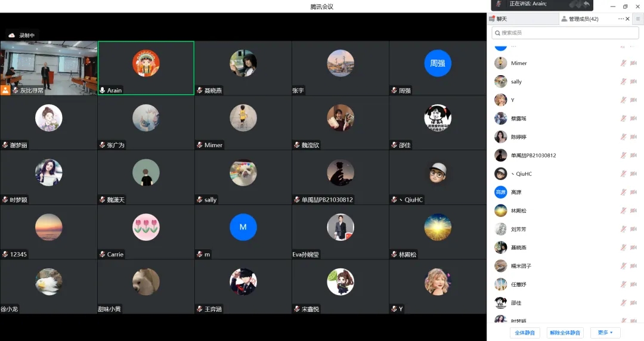
Task: Click Arain's active microphone icon
Action: (x=103, y=91)
